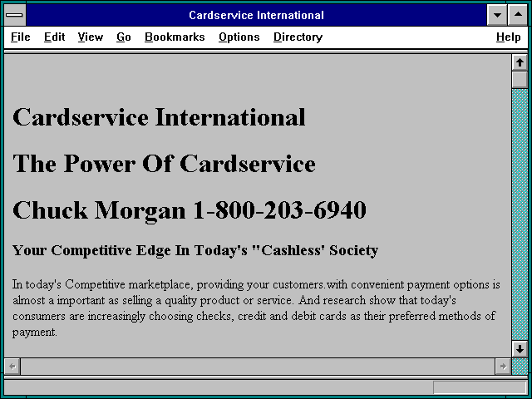Open the window control menu box
Viewport: 532px width, 399px height.
[x=15, y=15]
